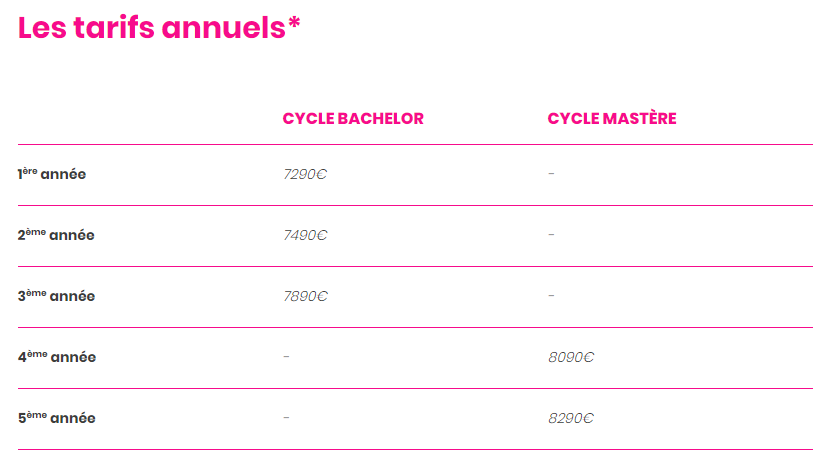This screenshot has width=825, height=464.
Task: Click the Mastère dash for 1ère année
Action: point(551,174)
